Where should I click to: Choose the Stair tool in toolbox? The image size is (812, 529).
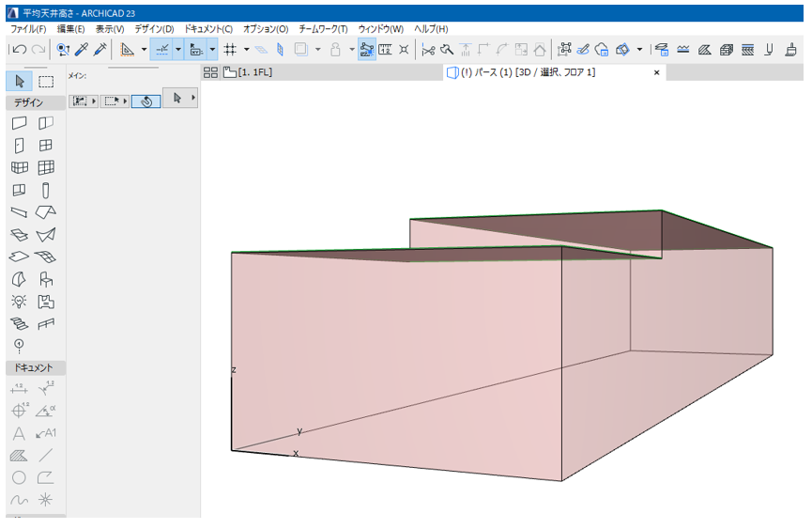point(19,323)
